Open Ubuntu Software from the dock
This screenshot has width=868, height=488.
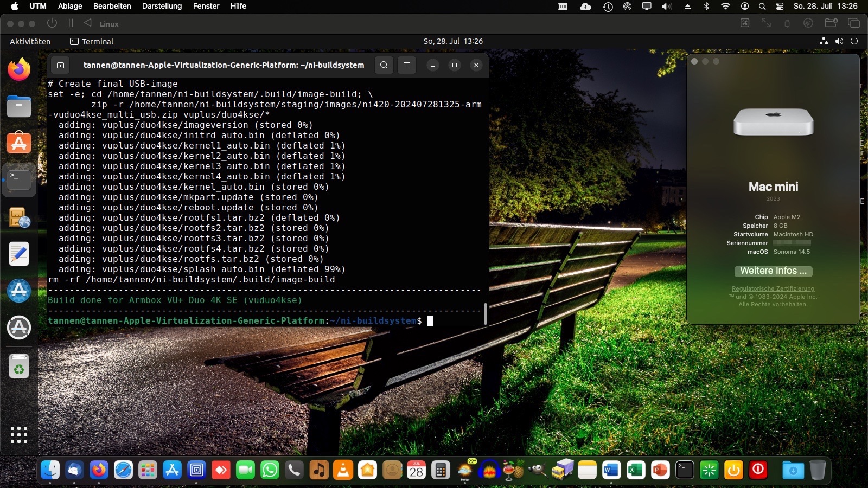[x=19, y=143]
